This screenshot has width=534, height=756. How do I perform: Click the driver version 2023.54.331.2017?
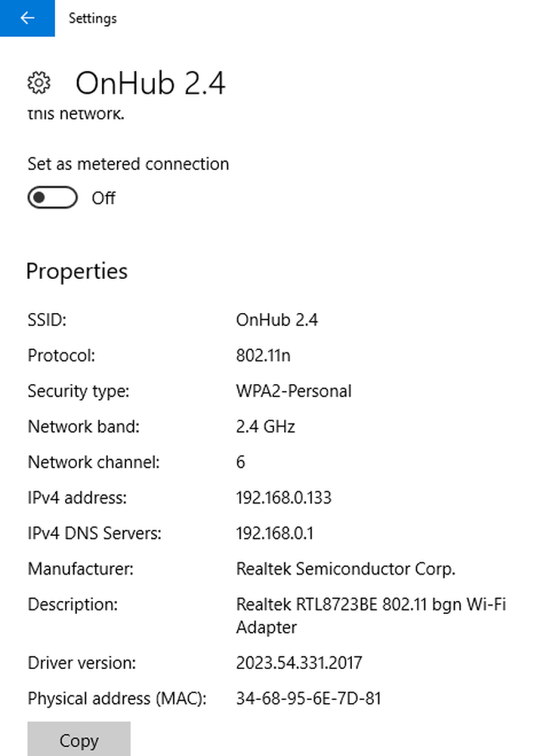[299, 663]
